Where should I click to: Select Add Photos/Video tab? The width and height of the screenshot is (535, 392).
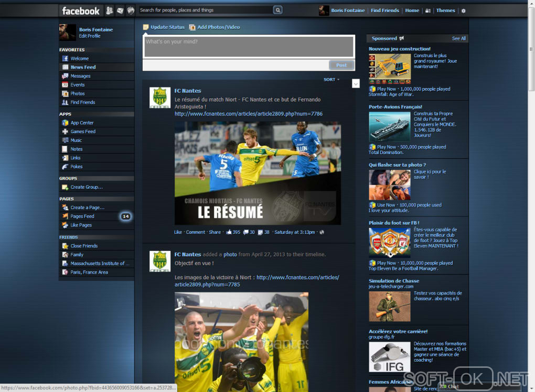click(x=215, y=27)
